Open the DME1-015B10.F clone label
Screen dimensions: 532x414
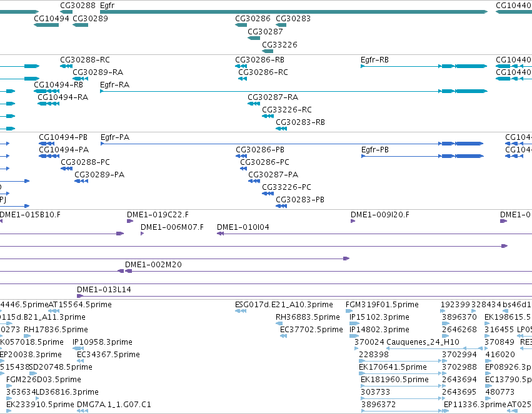tap(30, 215)
